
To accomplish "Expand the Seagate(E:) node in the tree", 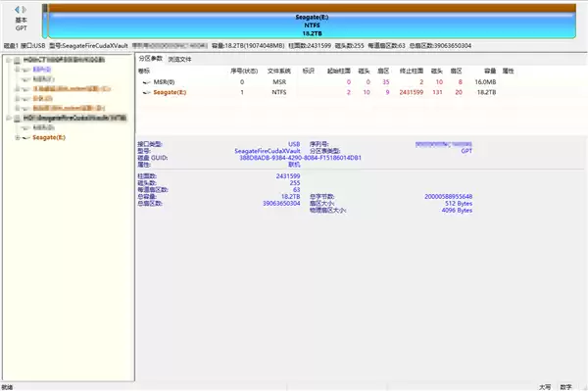I will (x=17, y=138).
